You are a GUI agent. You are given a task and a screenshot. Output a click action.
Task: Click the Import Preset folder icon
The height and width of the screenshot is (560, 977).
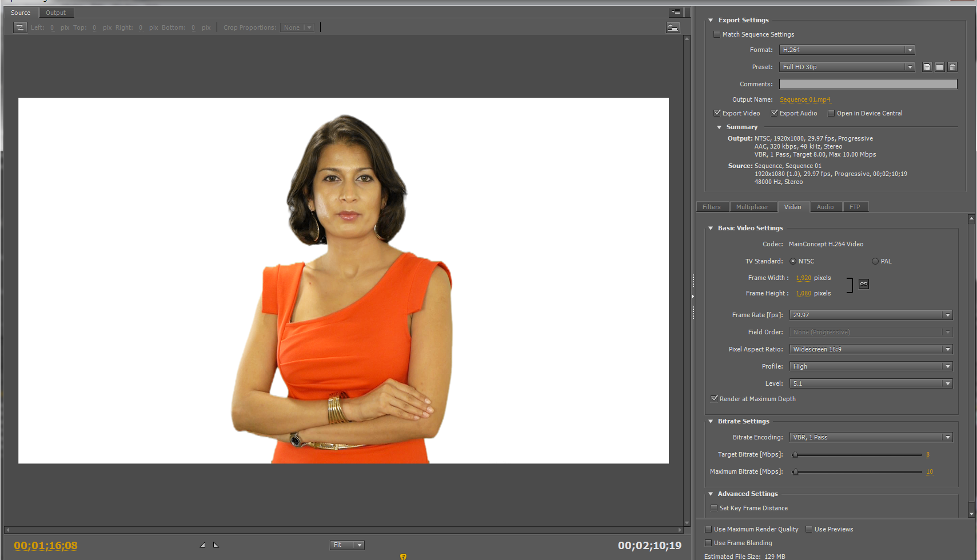pos(940,67)
